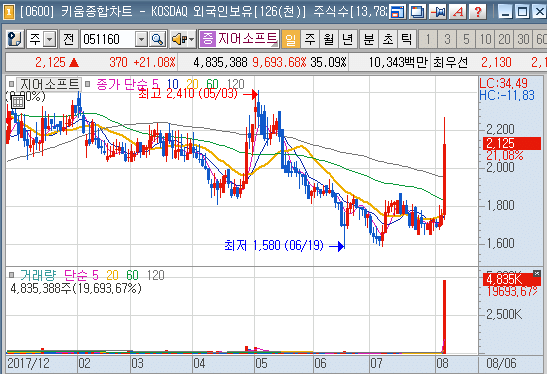
Task: Choose interval button 10
Action: (485, 39)
